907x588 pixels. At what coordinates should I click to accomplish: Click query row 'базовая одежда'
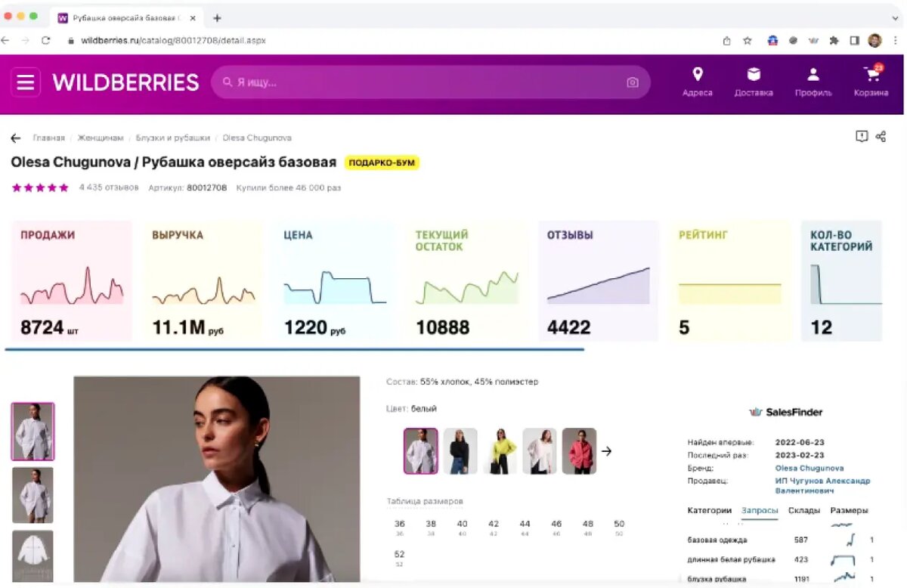coord(781,540)
